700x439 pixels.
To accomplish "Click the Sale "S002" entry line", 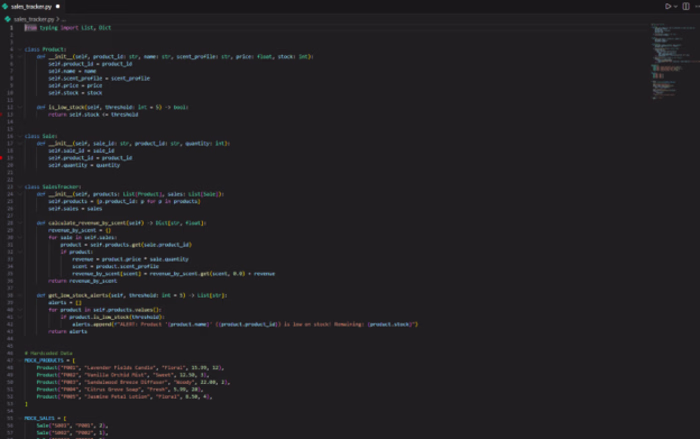I will point(72,433).
